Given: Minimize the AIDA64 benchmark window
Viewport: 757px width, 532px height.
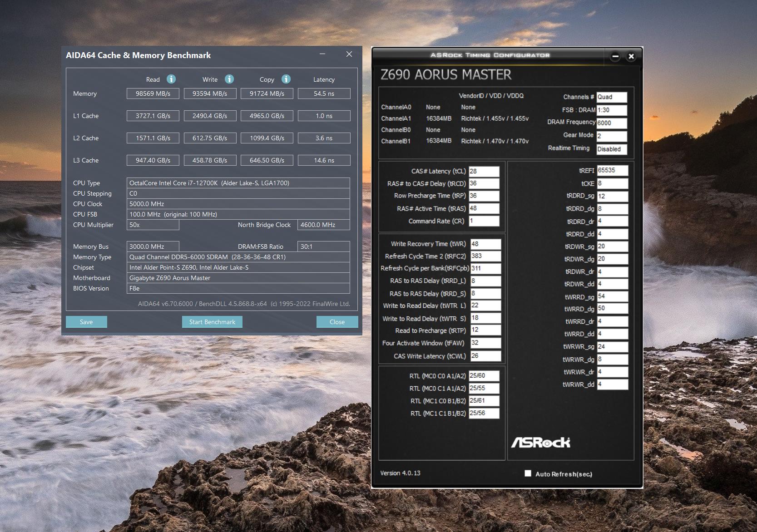Looking at the screenshot, I should pyautogui.click(x=322, y=54).
